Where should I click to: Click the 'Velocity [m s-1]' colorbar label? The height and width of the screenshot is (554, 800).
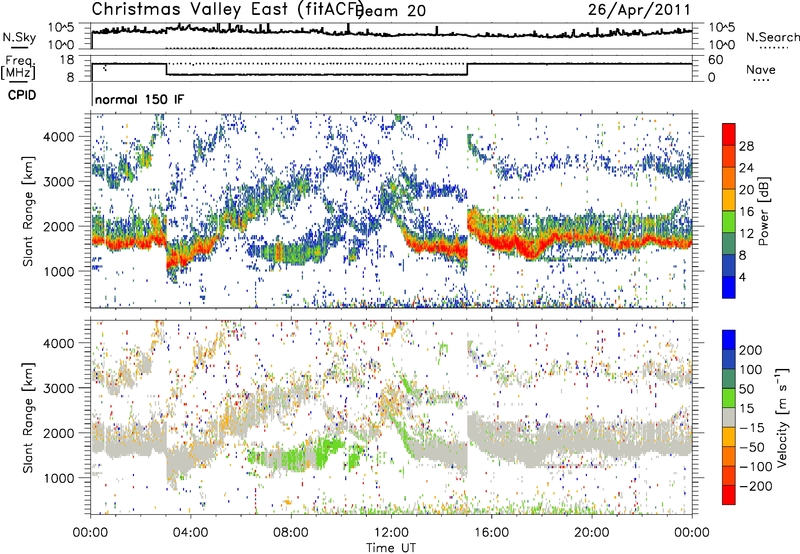pos(781,417)
